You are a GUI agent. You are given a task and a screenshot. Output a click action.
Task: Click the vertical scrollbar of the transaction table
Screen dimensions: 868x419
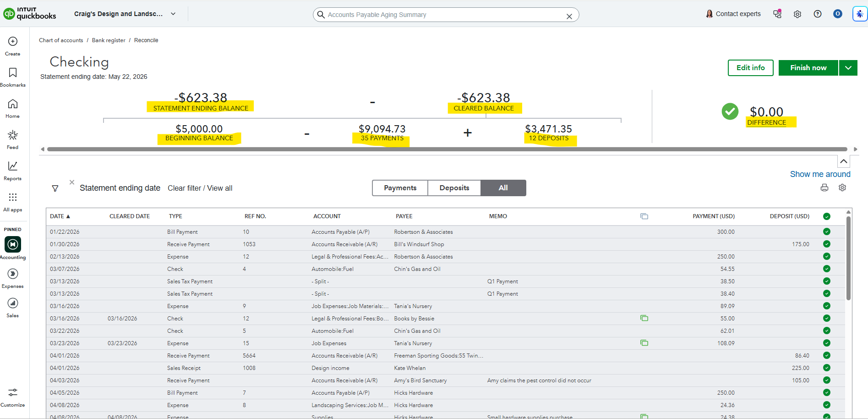tap(848, 259)
